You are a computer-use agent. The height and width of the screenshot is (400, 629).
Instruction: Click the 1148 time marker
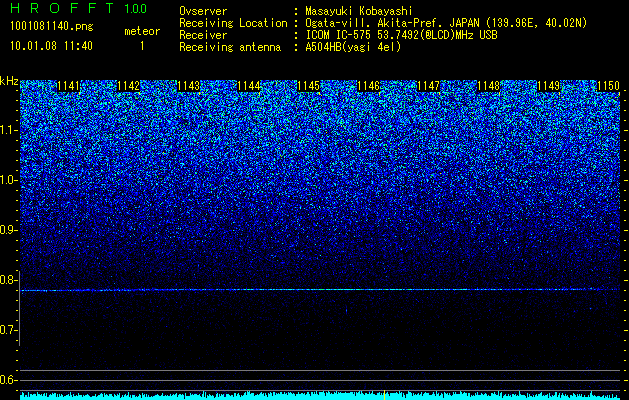pos(489,86)
